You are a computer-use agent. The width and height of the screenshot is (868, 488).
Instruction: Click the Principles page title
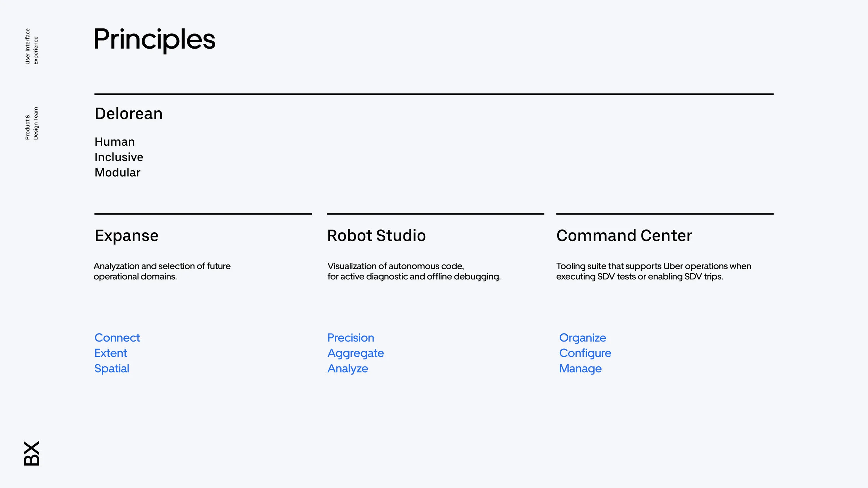click(x=155, y=39)
